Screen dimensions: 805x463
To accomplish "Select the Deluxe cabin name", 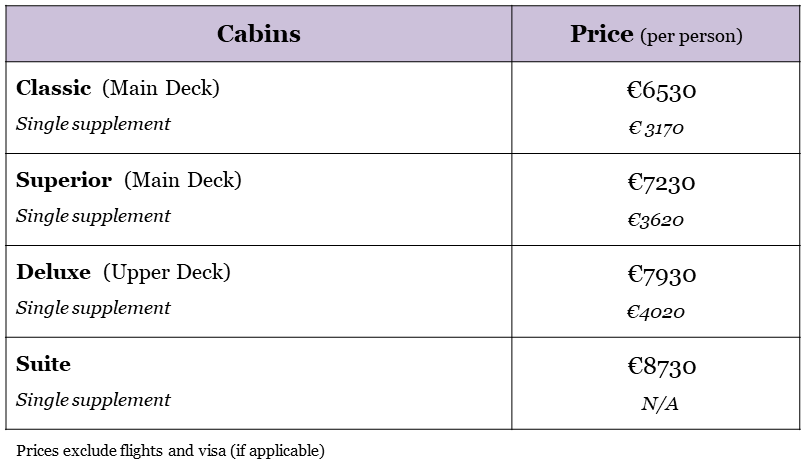I will 53,272.
